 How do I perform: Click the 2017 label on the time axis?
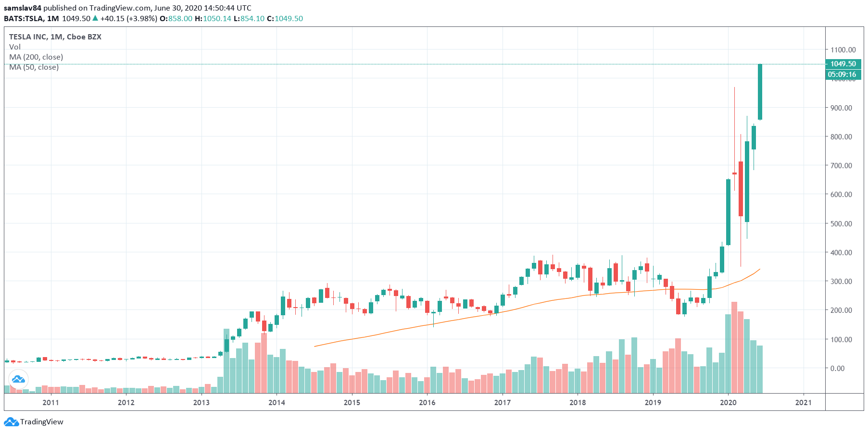point(503,402)
